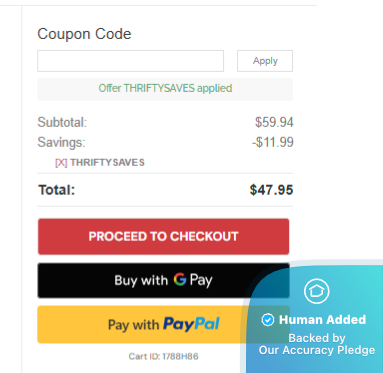383x373 pixels.
Task: Select the Cart ID 1788H86 text
Action: point(163,356)
